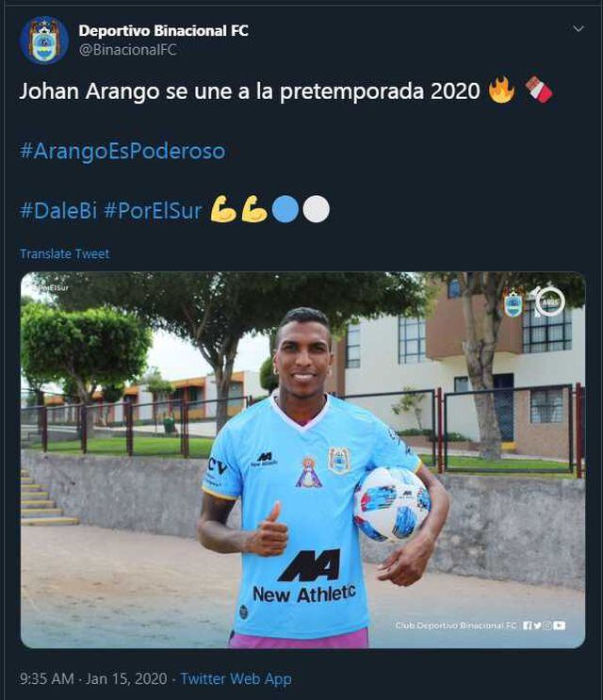603x700 pixels.
Task: Open the Deportivo Binacional FC profile avatar
Action: pos(43,40)
